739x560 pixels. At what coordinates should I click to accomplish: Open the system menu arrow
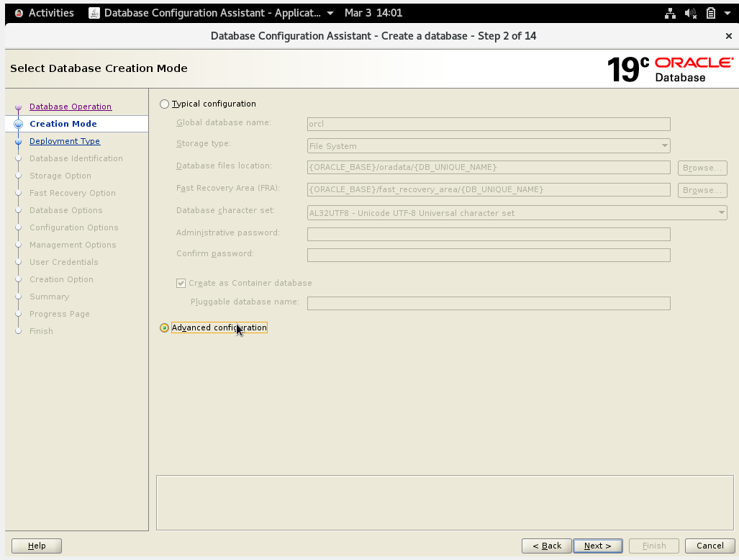click(727, 13)
